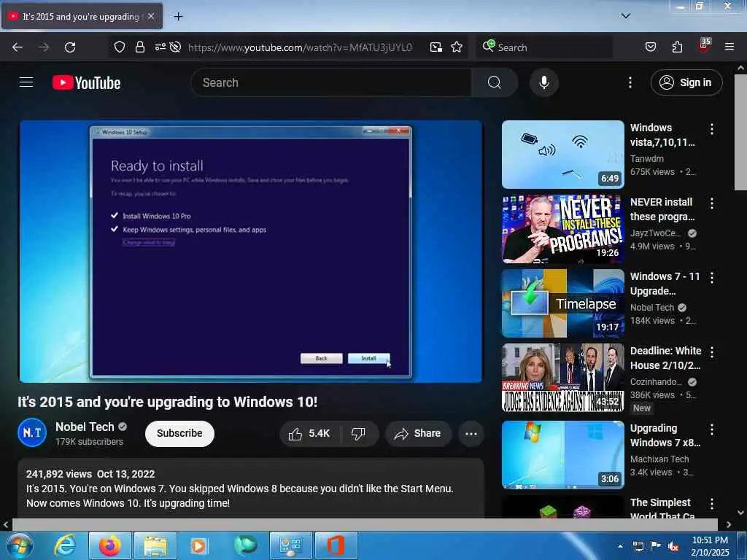747x560 pixels.
Task: Open NEVER INSTALL THESE PROGRAMS thumbnail
Action: click(x=563, y=228)
